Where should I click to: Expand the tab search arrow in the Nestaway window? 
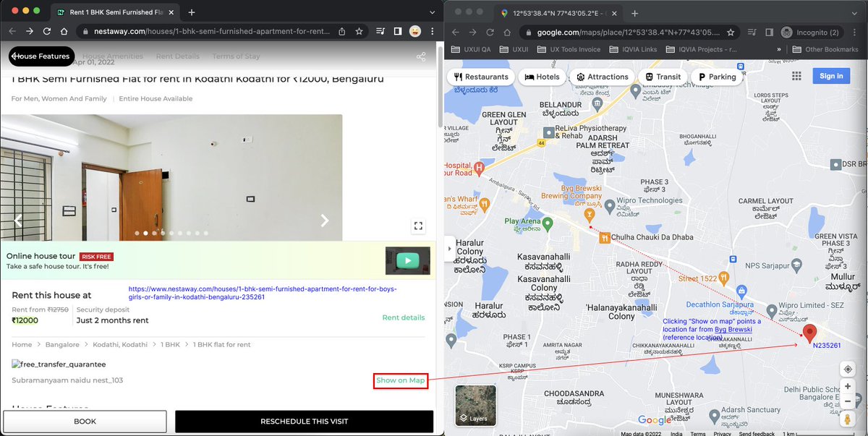click(432, 12)
